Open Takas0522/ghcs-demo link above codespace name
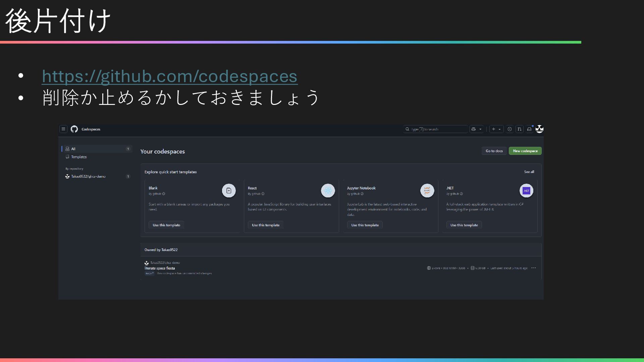 tap(165, 263)
